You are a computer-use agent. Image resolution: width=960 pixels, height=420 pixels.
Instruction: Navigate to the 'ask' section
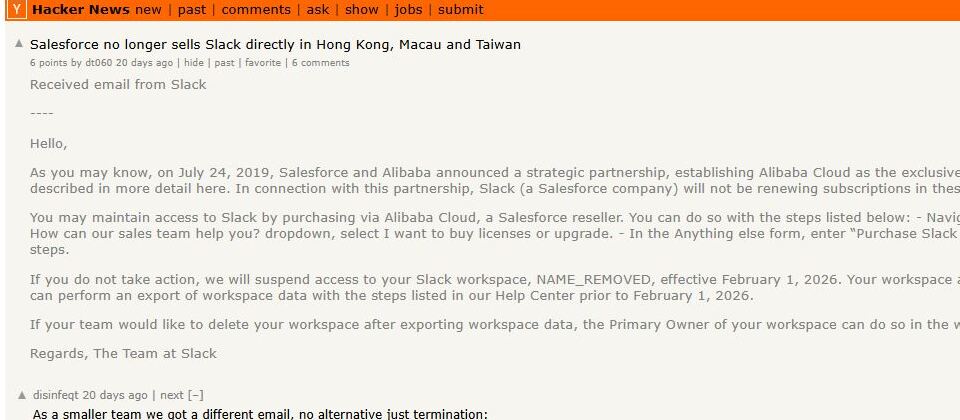317,10
